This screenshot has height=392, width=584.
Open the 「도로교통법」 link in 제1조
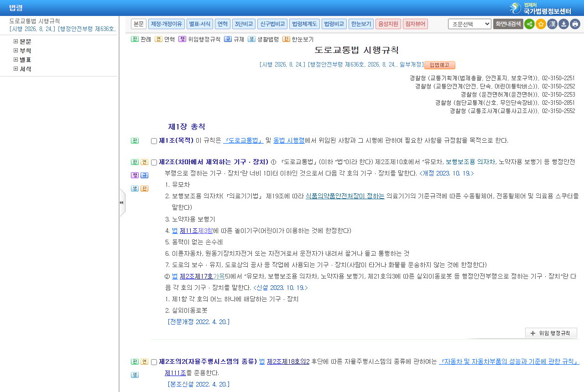(243, 140)
